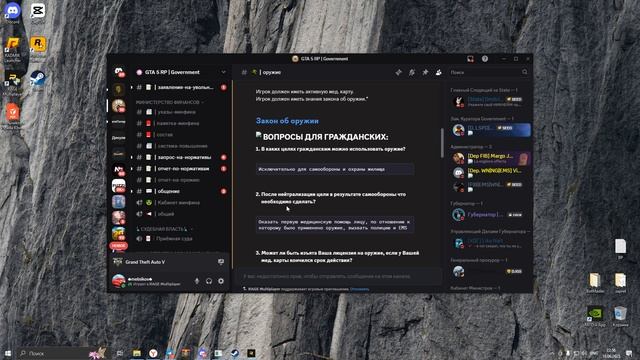Open user settings gear icon
The height and width of the screenshot is (360, 640).
(221, 281)
